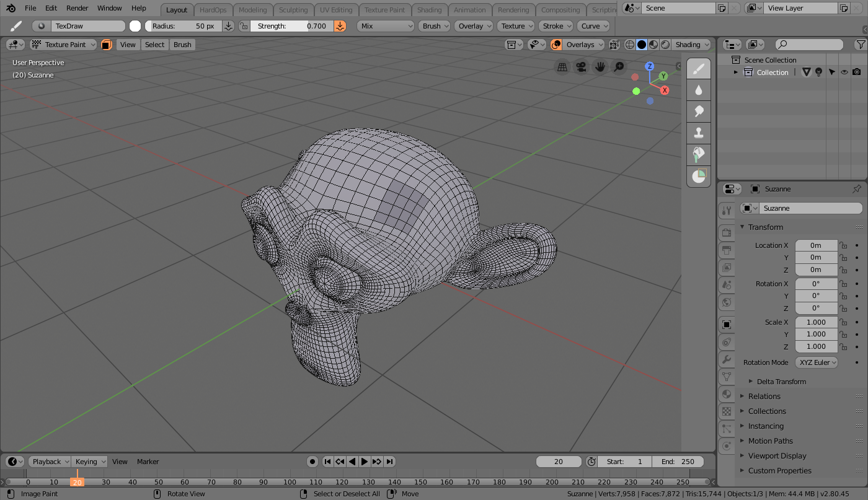Select the Mask tool in the toolbar
Viewport: 868px width, 500px height.
[x=699, y=176]
